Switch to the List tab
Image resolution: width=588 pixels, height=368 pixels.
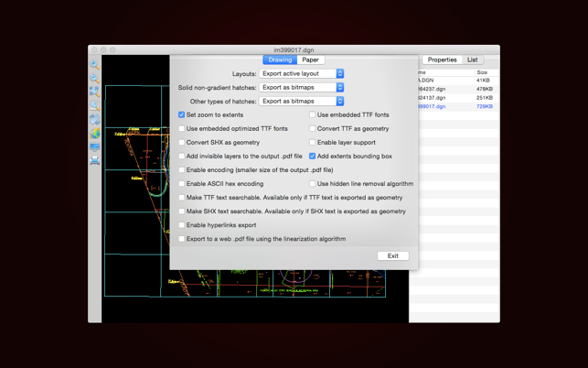click(x=472, y=60)
